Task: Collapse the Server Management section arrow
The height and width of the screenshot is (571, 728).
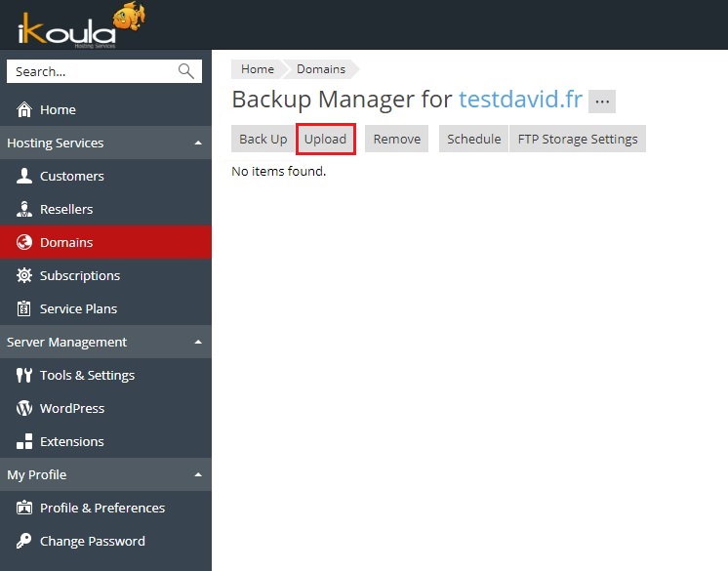Action: [x=198, y=343]
